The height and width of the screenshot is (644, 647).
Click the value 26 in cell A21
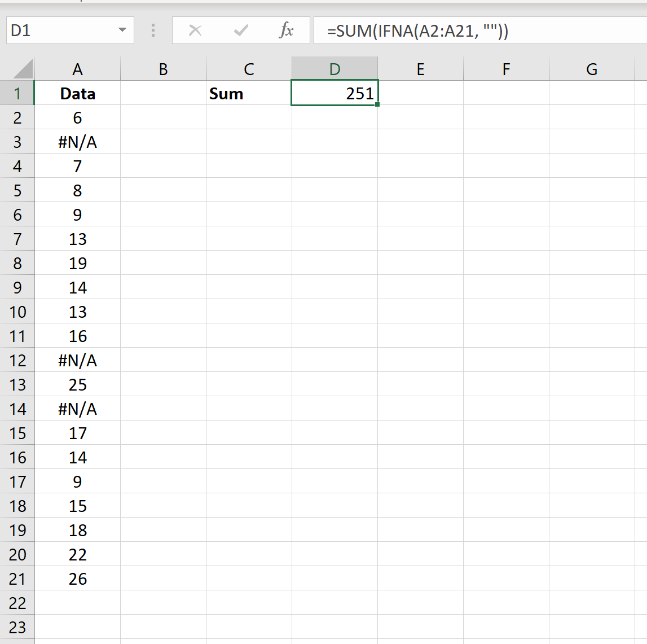(77, 579)
